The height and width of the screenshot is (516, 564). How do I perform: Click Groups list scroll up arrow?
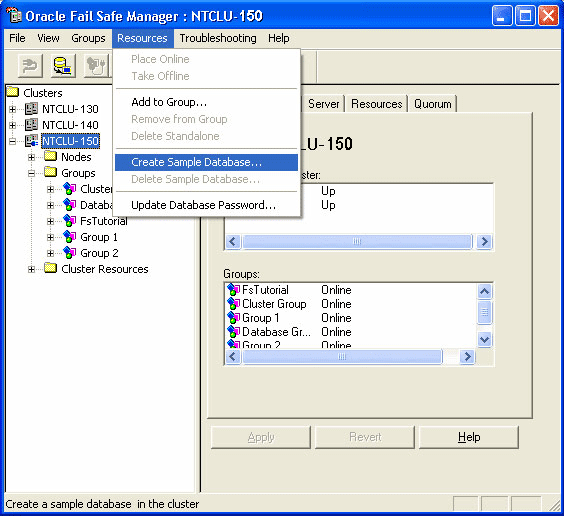click(x=484, y=291)
